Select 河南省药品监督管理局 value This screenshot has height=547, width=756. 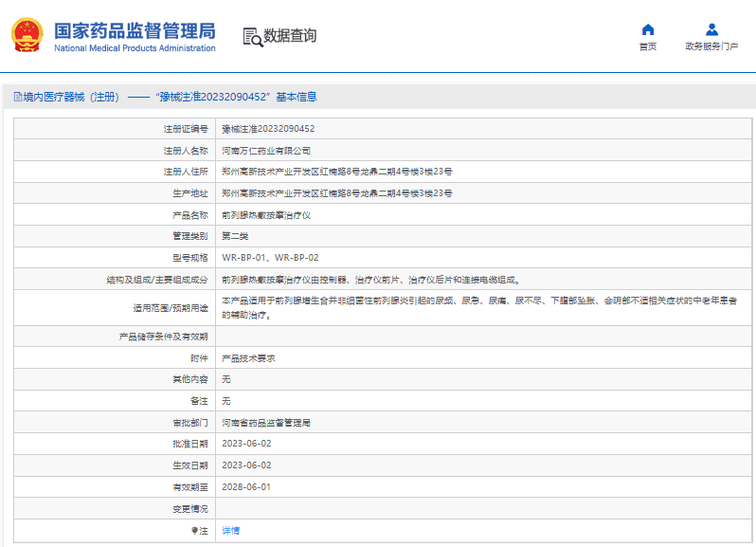pyautogui.click(x=266, y=423)
